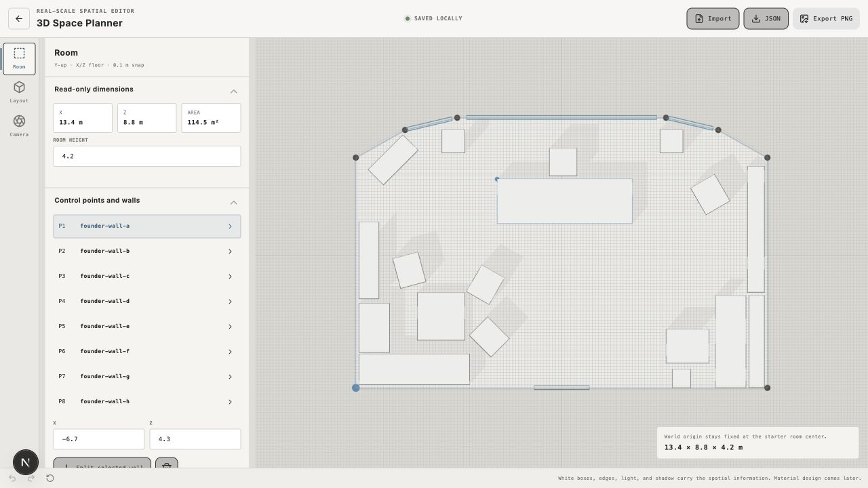The image size is (868, 488).
Task: Edit the Room Height field
Action: [x=147, y=156]
